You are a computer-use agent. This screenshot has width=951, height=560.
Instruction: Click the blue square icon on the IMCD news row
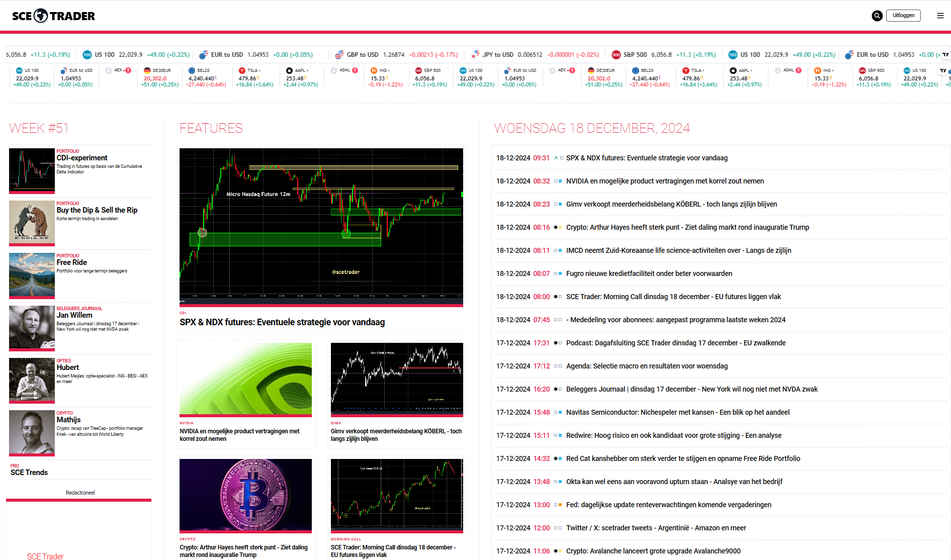pyautogui.click(x=560, y=250)
